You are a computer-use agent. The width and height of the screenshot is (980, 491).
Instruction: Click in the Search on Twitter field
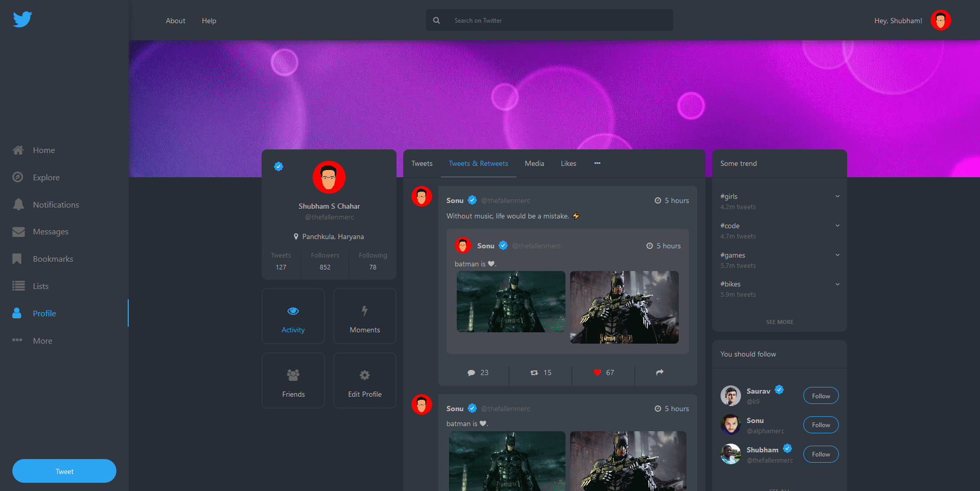549,20
